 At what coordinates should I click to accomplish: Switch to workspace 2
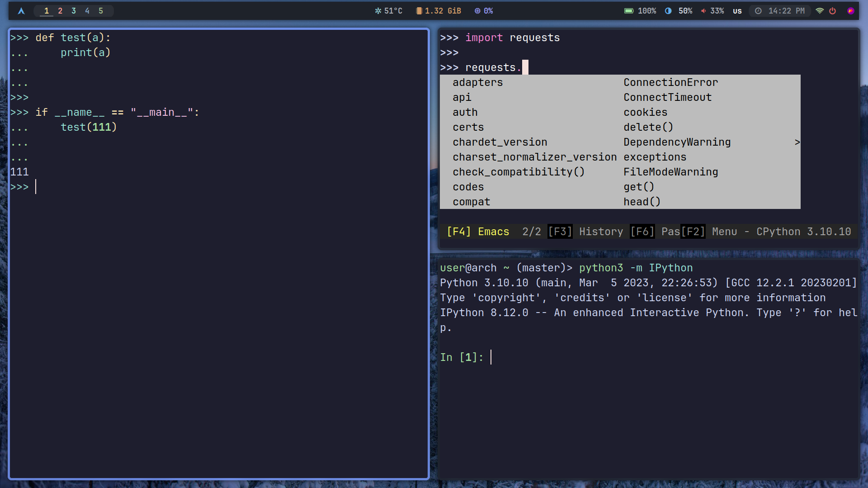click(60, 11)
